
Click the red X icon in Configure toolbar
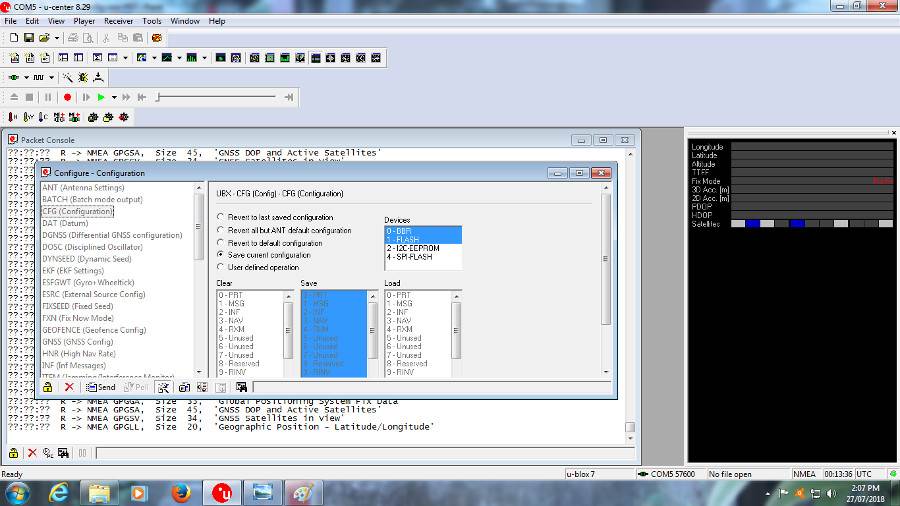[69, 387]
